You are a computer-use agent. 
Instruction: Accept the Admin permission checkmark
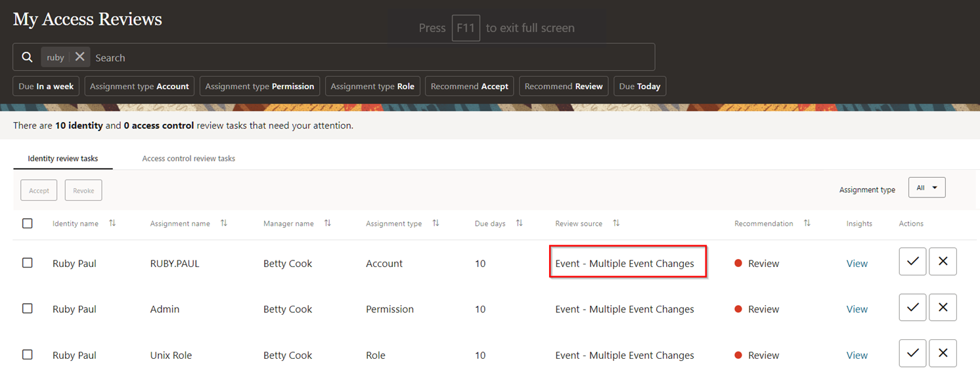coord(912,307)
